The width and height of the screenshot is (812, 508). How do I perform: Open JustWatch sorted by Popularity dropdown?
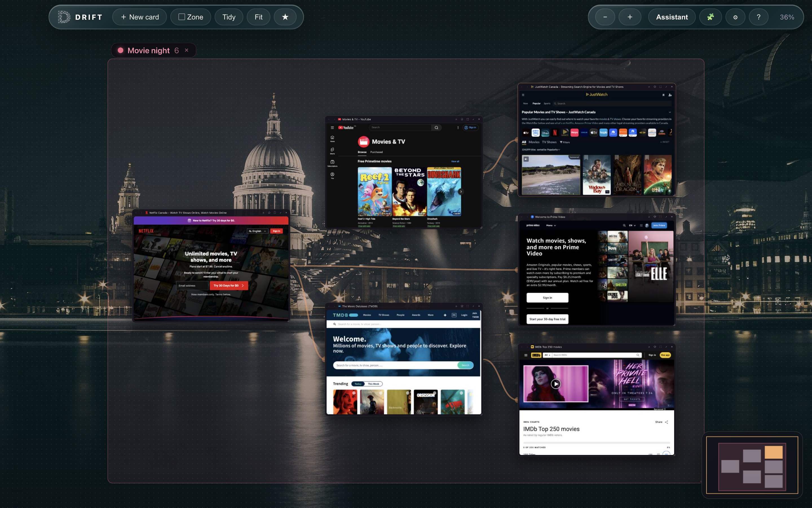549,150
